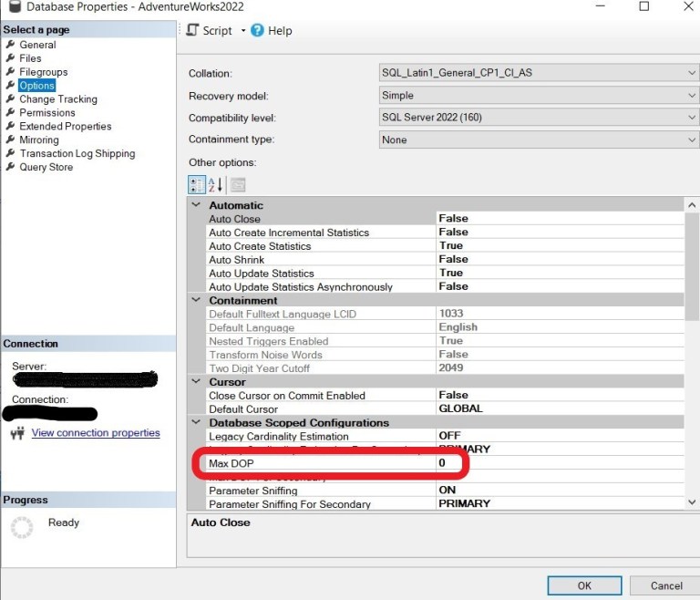The image size is (700, 600).
Task: Open the Change Tracking page
Action: 57,99
